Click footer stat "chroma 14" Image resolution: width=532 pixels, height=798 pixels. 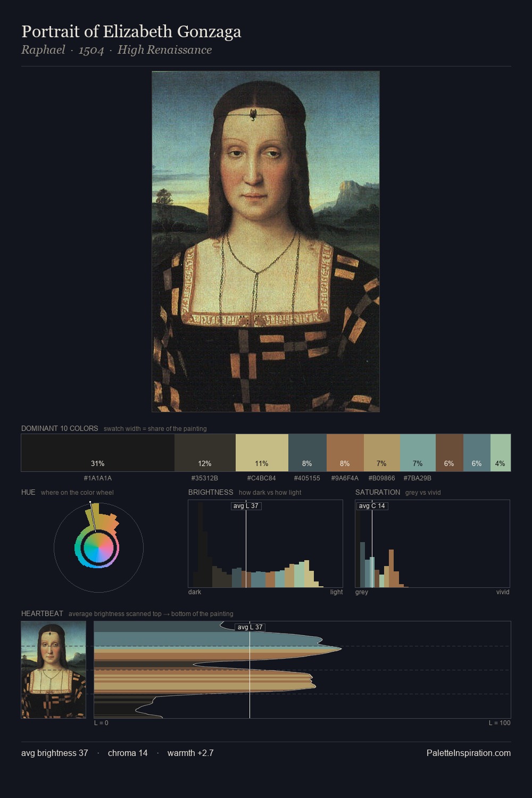pos(128,753)
